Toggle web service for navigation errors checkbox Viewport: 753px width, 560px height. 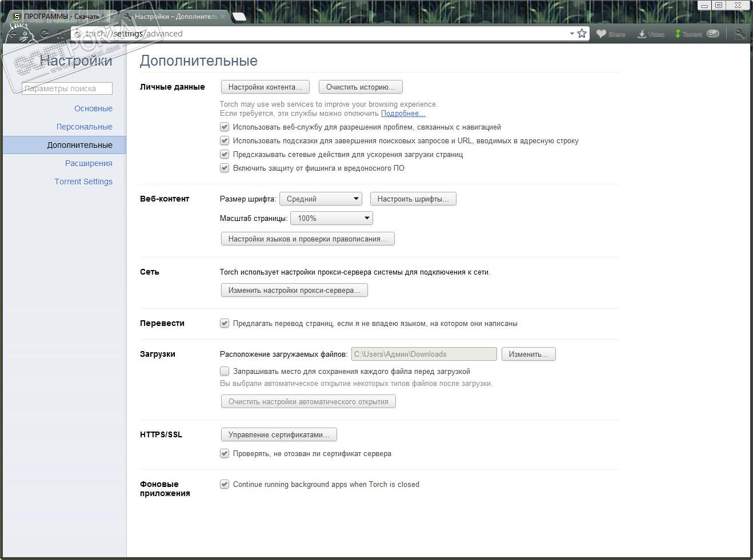(225, 127)
